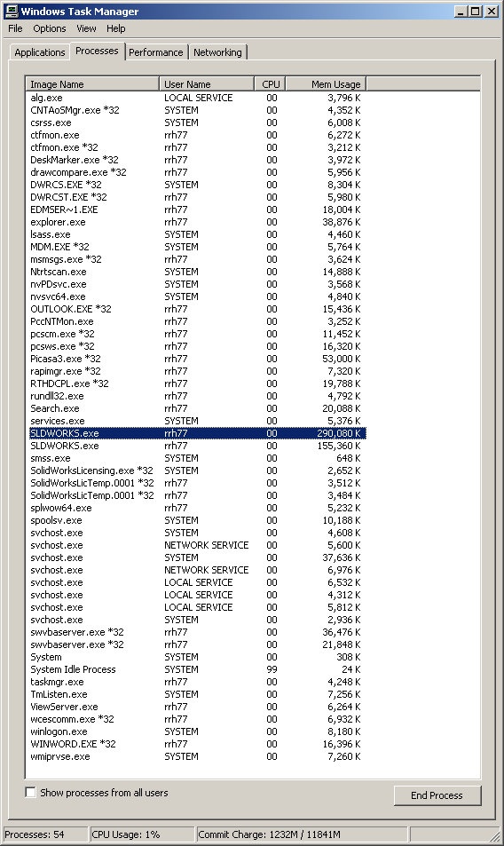
Task: Select the PccNTMon.exe process
Action: 198,321
